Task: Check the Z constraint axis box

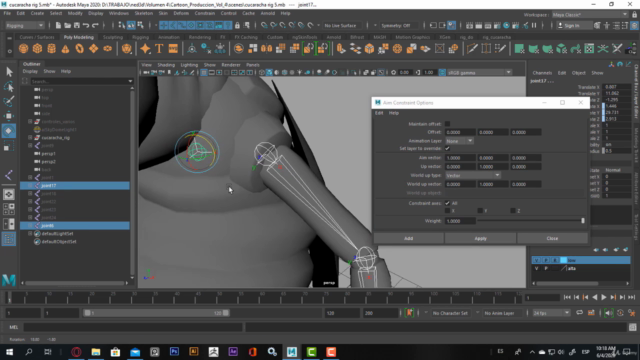Action: click(513, 211)
